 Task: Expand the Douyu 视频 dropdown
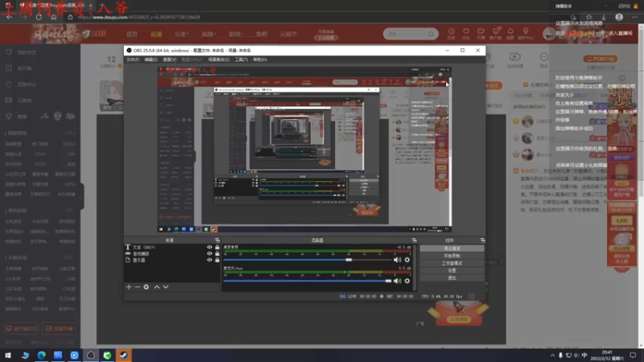208,34
